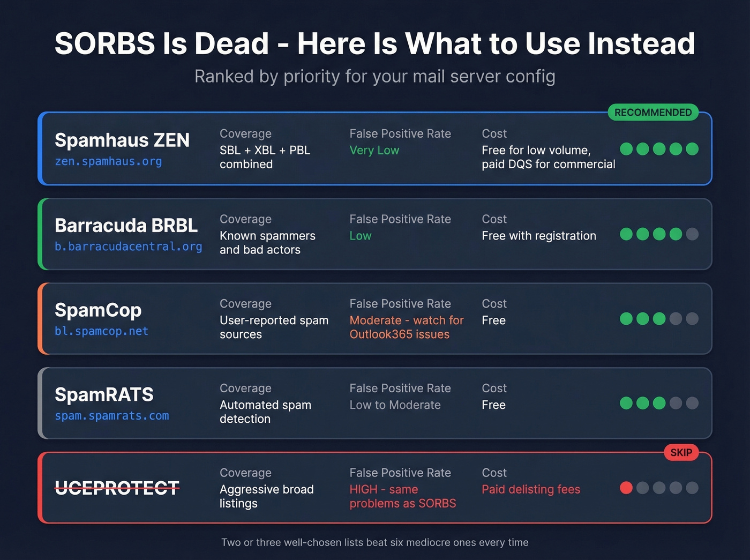The width and height of the screenshot is (750, 560).
Task: Open the zen.spamhaus.org link
Action: pos(109,161)
